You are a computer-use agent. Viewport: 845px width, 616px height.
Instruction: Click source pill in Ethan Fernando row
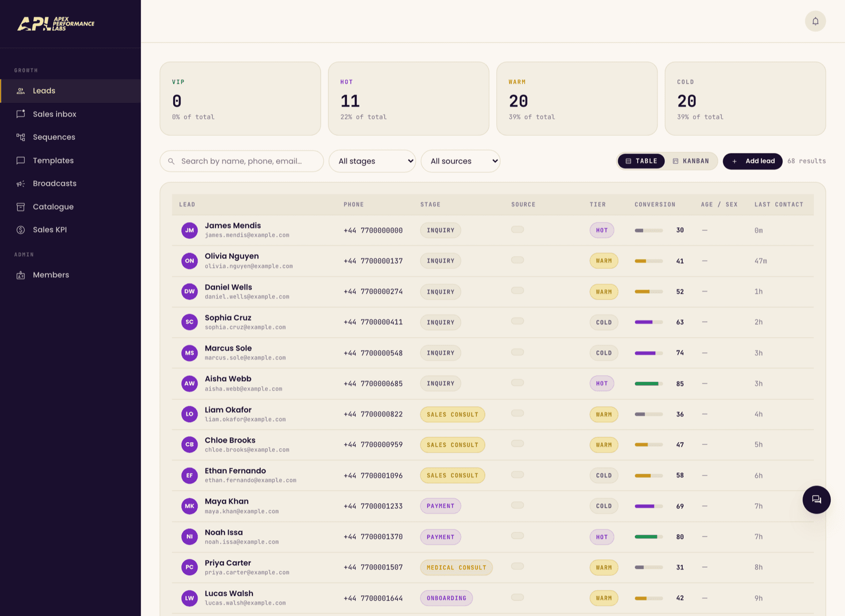coord(518,474)
